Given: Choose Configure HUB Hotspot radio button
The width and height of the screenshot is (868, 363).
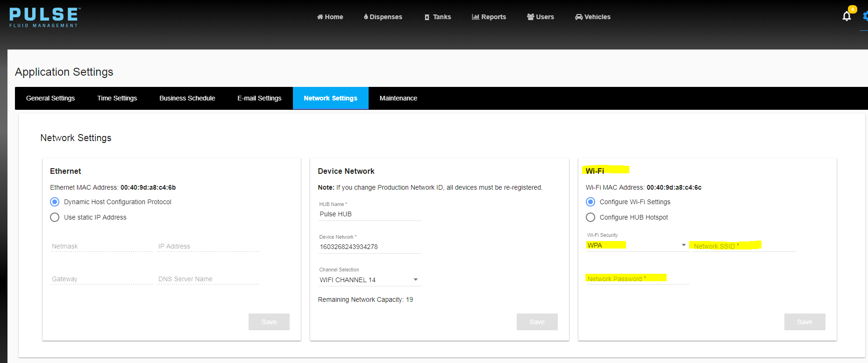Looking at the screenshot, I should (x=591, y=217).
